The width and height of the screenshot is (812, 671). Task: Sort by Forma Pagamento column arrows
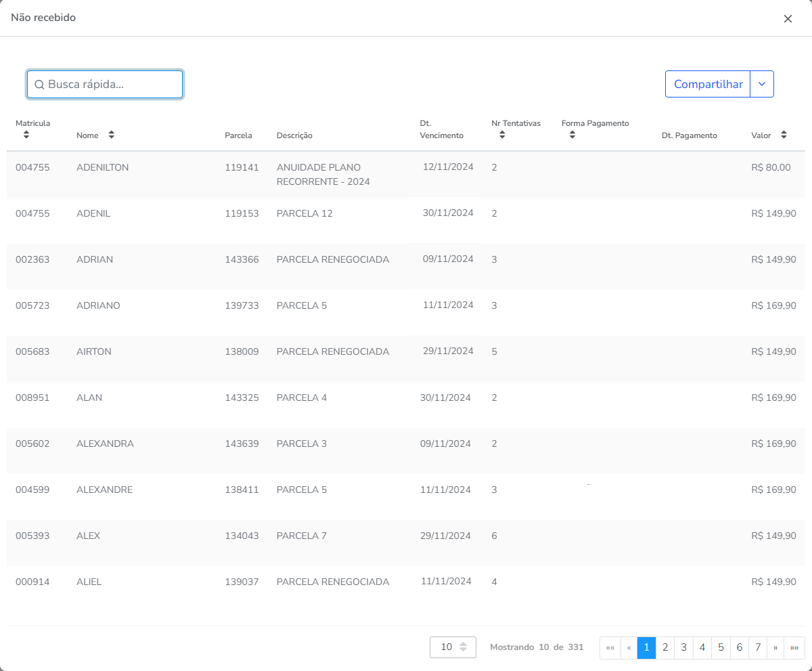572,135
